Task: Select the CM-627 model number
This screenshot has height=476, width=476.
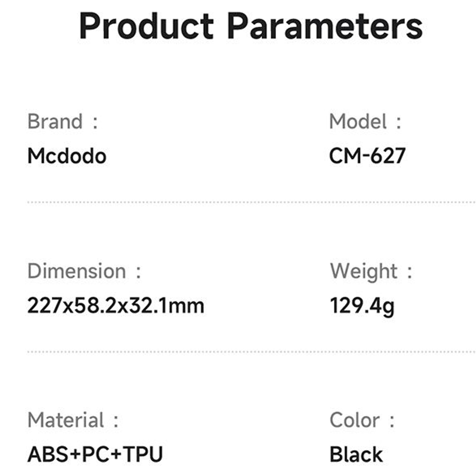Action: 367,156
